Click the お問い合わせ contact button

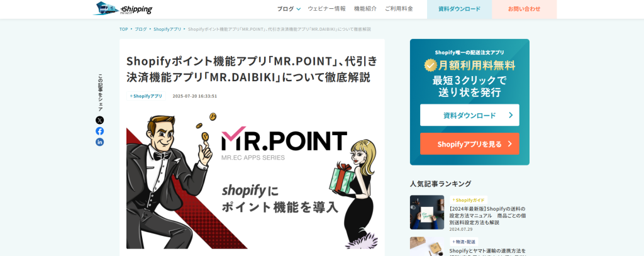(x=524, y=9)
